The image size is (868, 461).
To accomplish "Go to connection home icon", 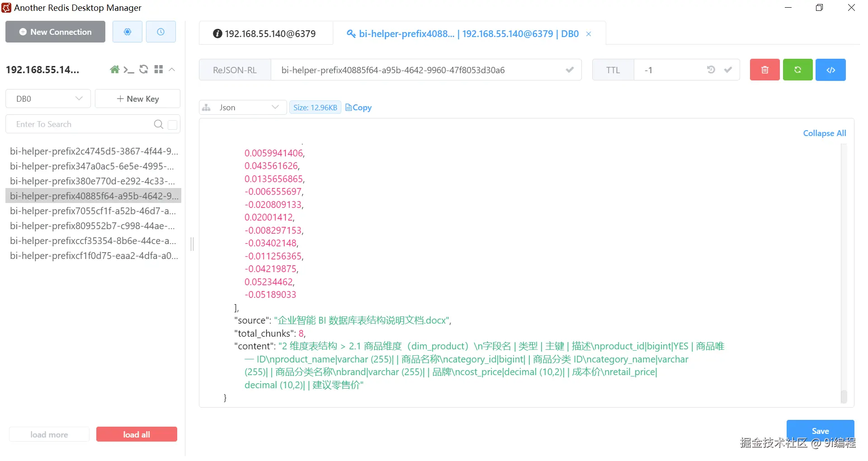I will coord(115,69).
